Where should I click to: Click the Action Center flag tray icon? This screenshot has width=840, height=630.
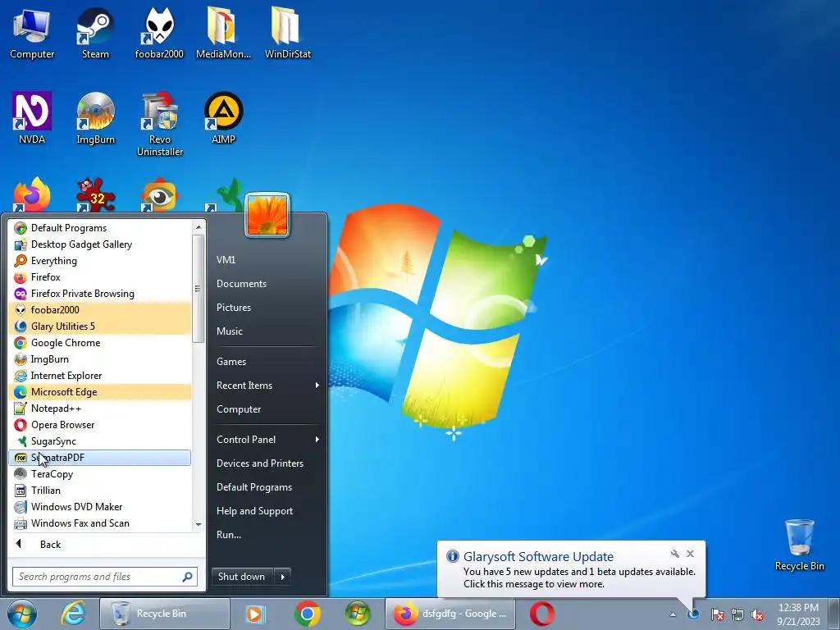(717, 614)
